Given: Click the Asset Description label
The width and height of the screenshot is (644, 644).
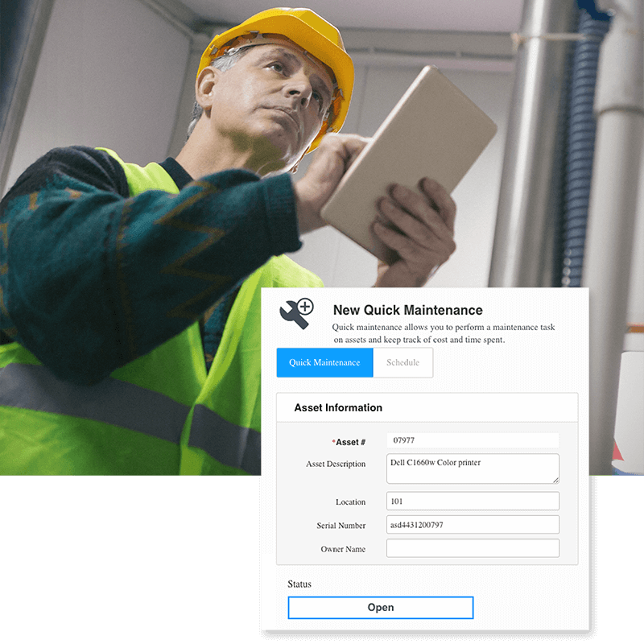Looking at the screenshot, I should [x=336, y=464].
